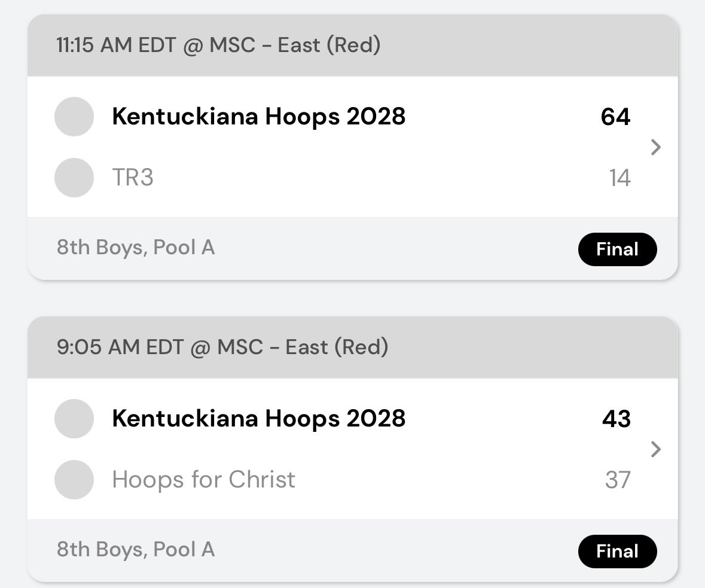Image resolution: width=705 pixels, height=588 pixels.
Task: Click the TR3 team logo placeholder
Action: pyautogui.click(x=74, y=178)
